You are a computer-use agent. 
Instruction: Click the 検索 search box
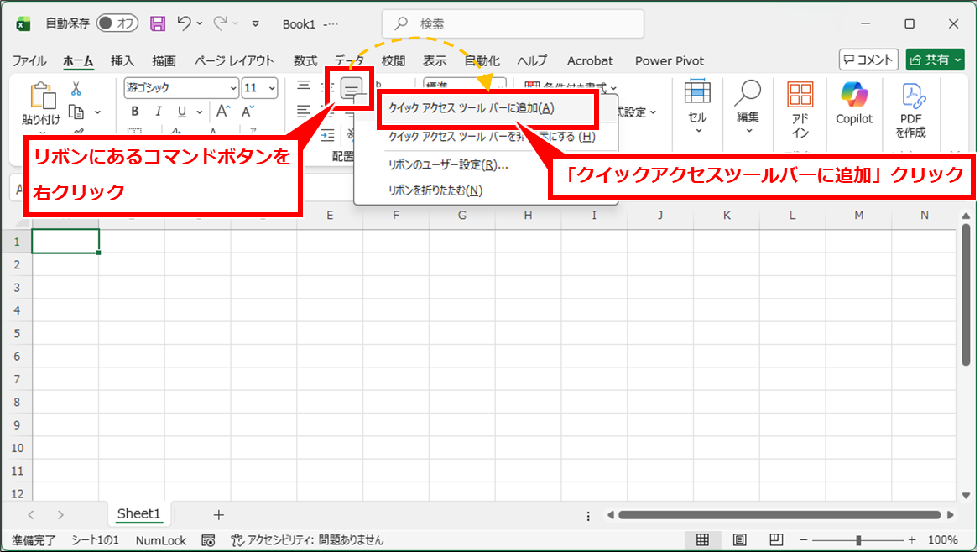click(x=513, y=24)
